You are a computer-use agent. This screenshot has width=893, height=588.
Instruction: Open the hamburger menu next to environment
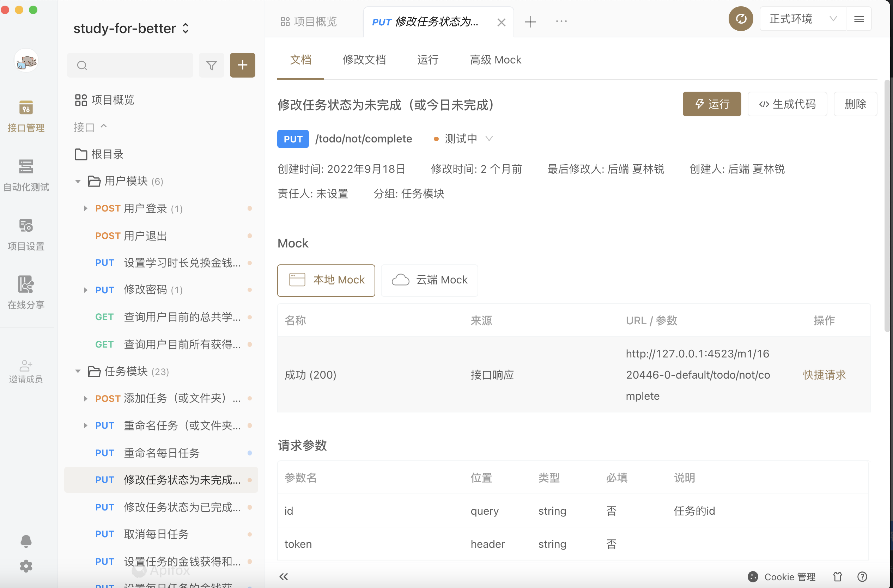859,19
